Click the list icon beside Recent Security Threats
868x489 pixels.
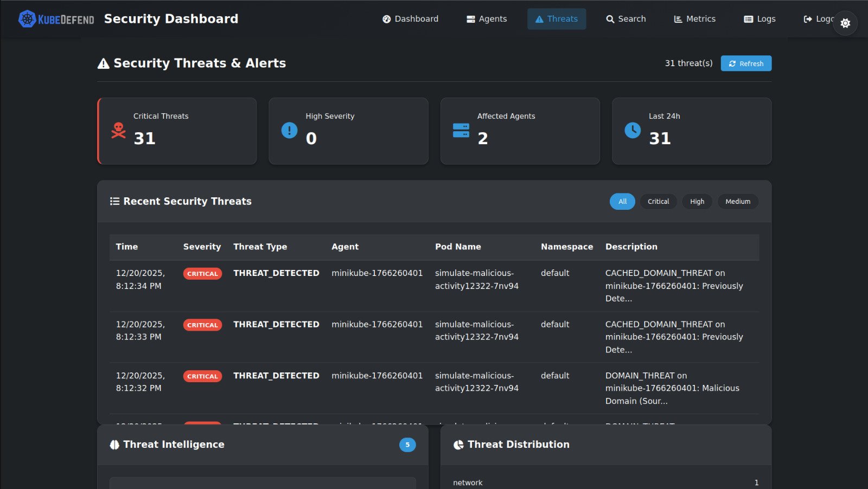(114, 201)
